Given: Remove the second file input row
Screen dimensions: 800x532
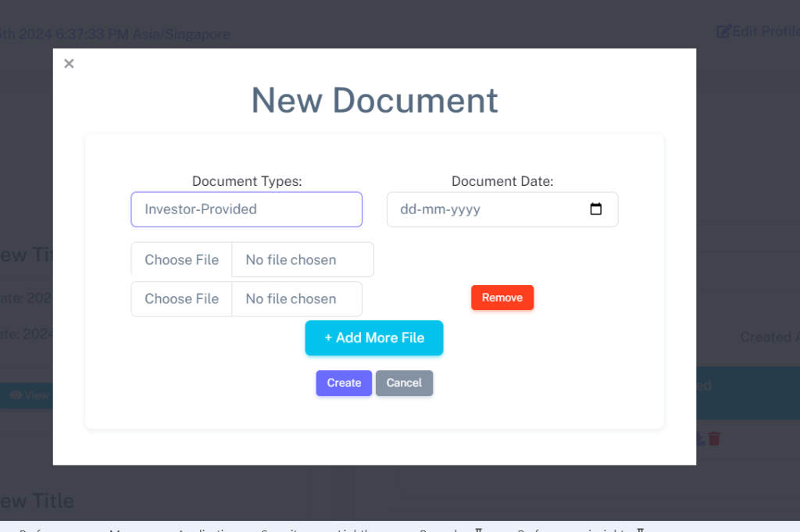Looking at the screenshot, I should (x=502, y=298).
